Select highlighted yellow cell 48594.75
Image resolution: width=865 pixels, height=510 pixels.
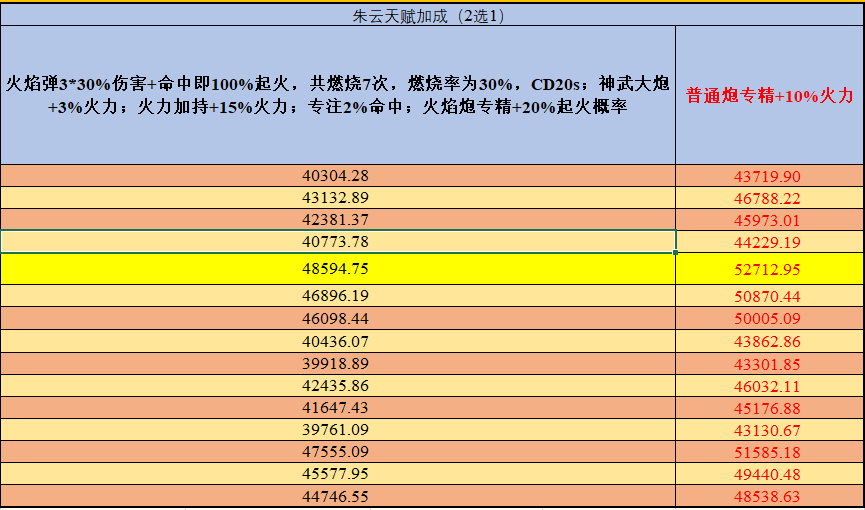tap(338, 269)
